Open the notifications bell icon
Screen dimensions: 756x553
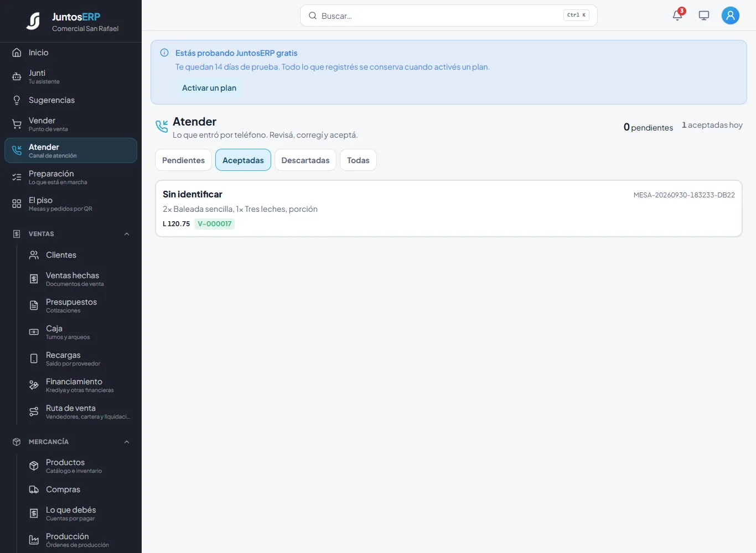pyautogui.click(x=677, y=15)
